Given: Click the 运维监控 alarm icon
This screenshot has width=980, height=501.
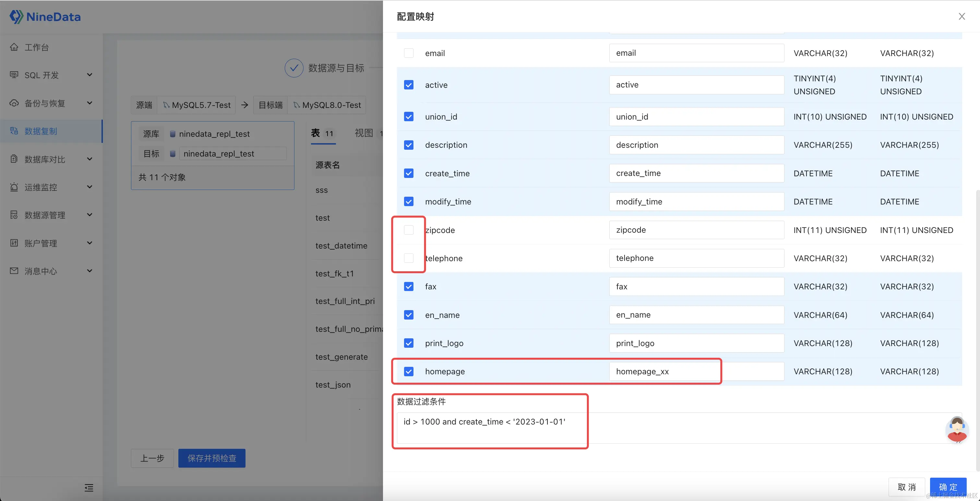Looking at the screenshot, I should click(14, 187).
